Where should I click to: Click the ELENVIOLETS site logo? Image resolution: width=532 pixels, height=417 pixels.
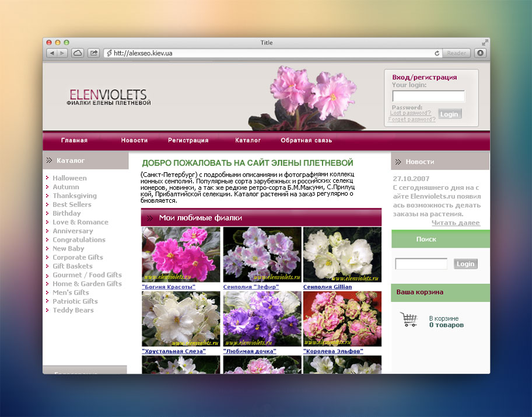point(108,97)
